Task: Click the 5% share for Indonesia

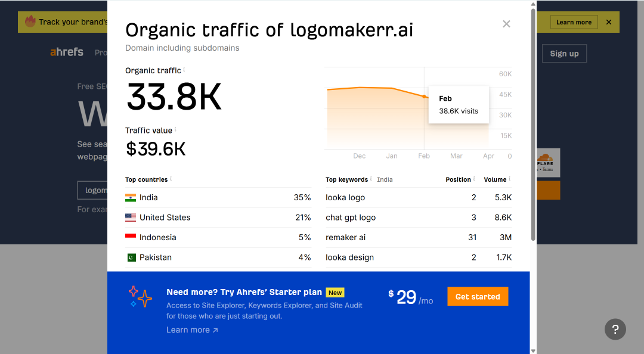Action: click(305, 237)
